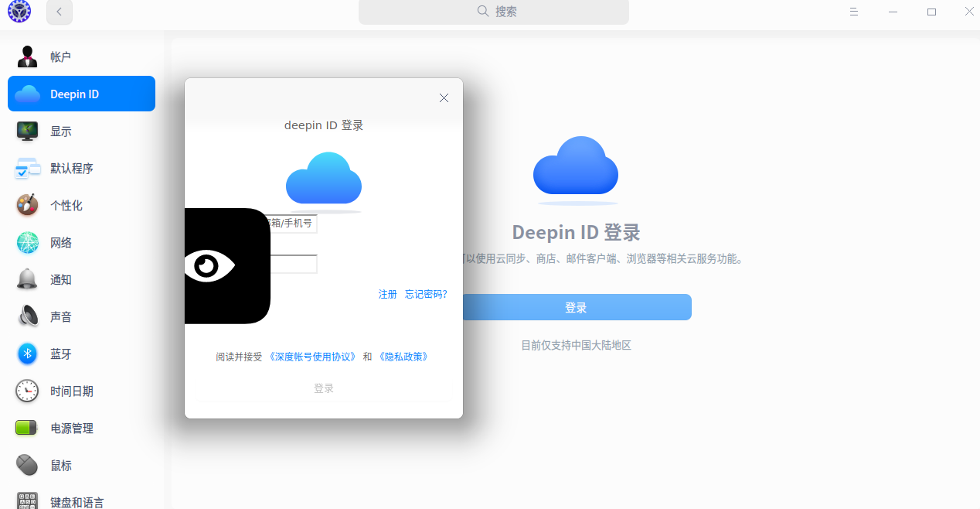The width and height of the screenshot is (980, 509).
Task: Open 时间日期 (Date and Time) settings
Action: (x=27, y=391)
